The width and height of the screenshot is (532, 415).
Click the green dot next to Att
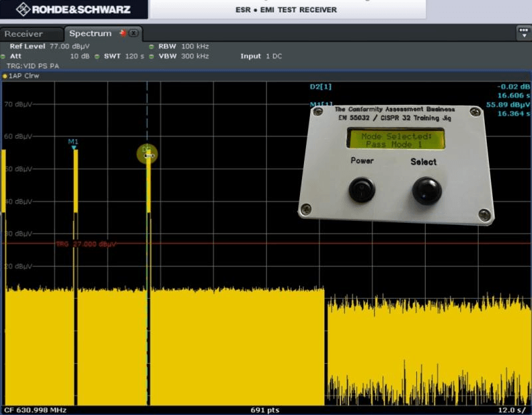(x=4, y=57)
